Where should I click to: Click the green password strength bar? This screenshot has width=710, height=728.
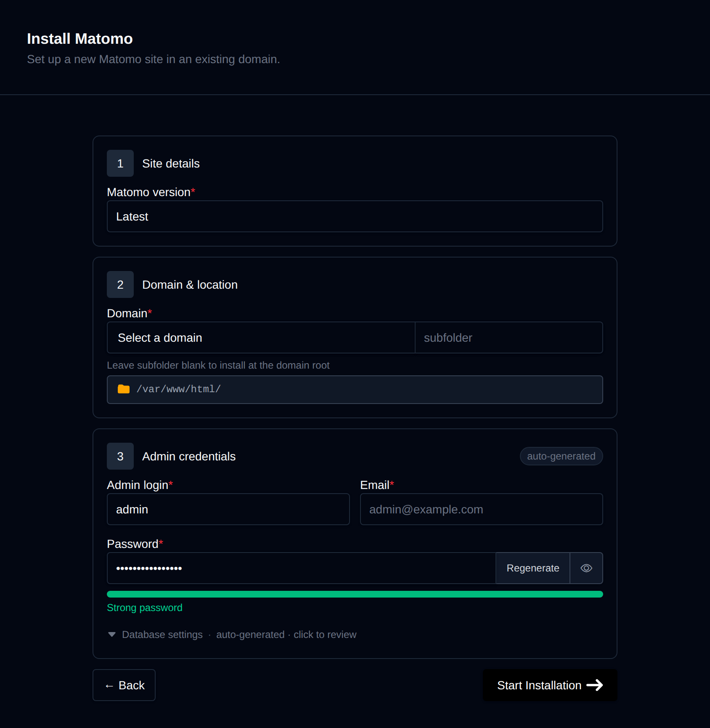click(355, 594)
